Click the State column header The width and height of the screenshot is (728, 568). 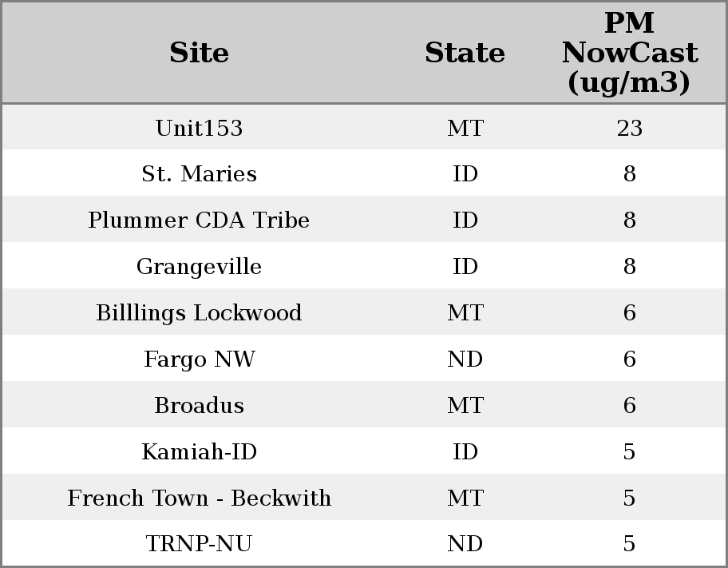465,53
